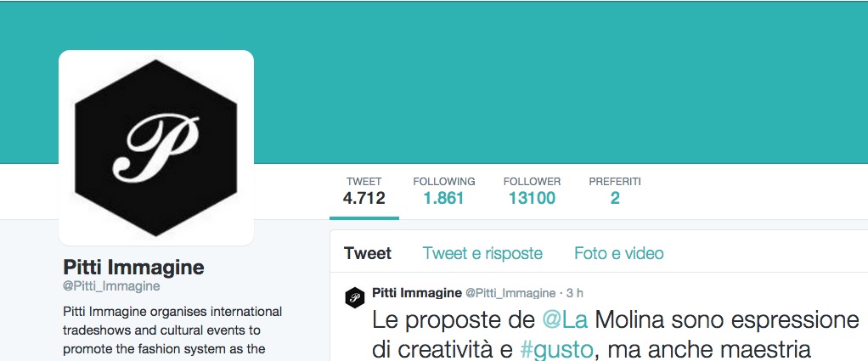This screenshot has width=868, height=361.
Task: Open the tweet's 3 h timestamp
Action: coord(575,293)
